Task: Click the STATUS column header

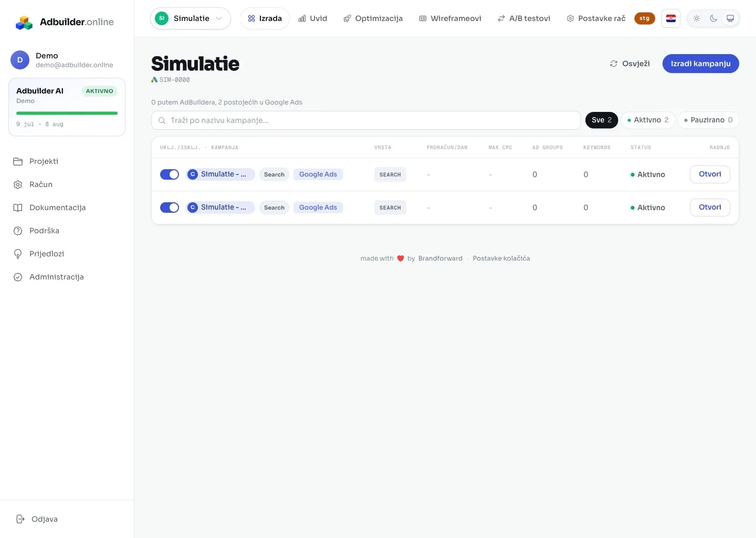Action: point(640,148)
